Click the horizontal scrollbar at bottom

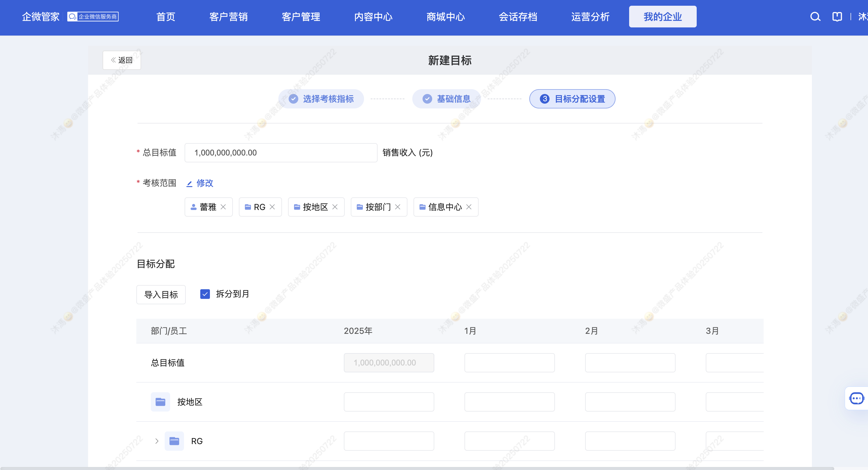coord(417,468)
